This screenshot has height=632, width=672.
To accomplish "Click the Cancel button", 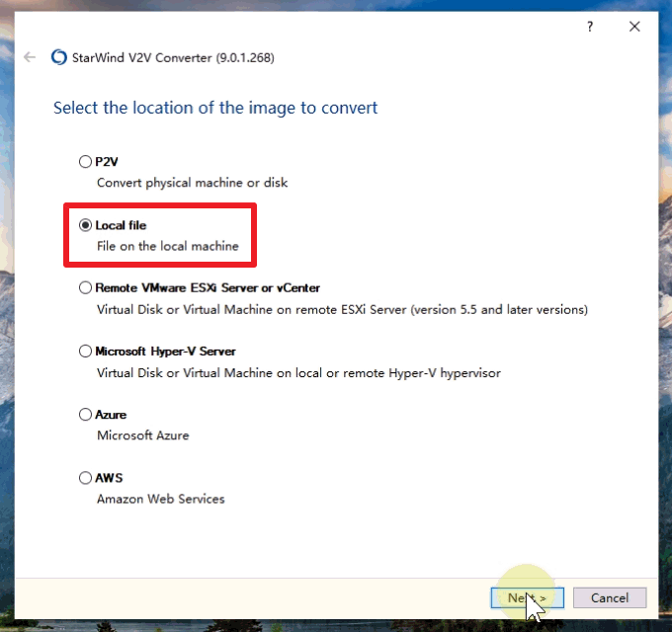I will click(x=610, y=597).
